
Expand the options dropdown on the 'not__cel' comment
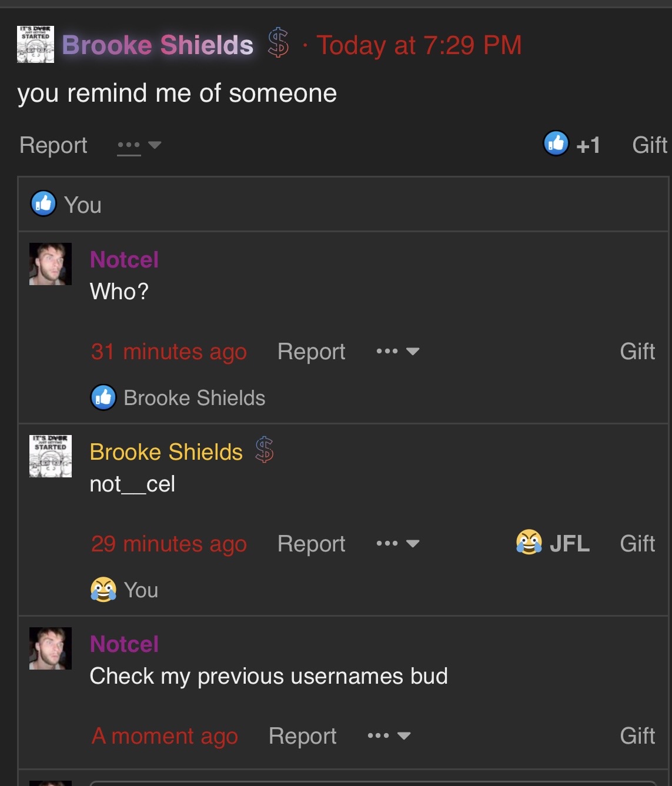pos(397,543)
